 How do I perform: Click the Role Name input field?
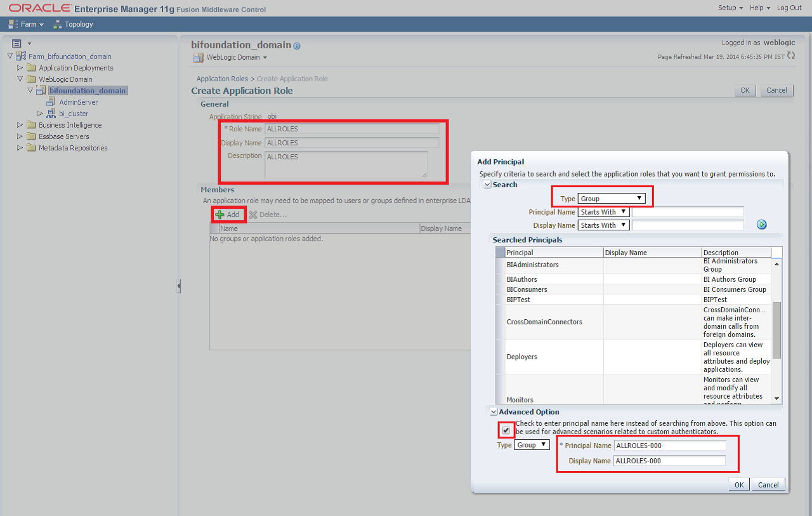(352, 129)
